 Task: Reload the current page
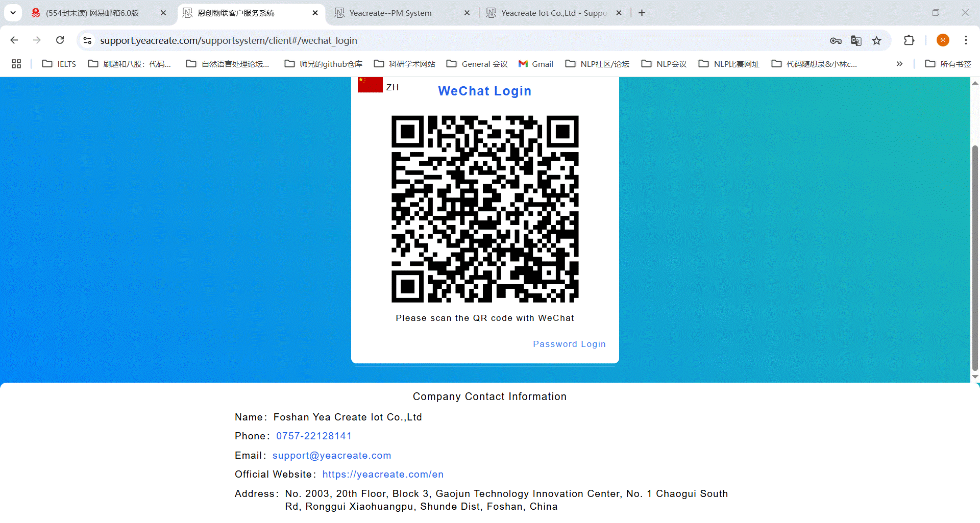tap(60, 40)
